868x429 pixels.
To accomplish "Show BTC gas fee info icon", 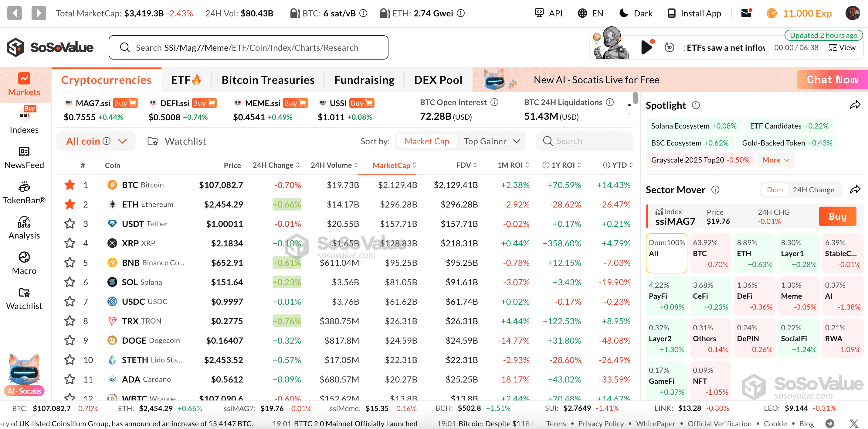I will coord(363,13).
